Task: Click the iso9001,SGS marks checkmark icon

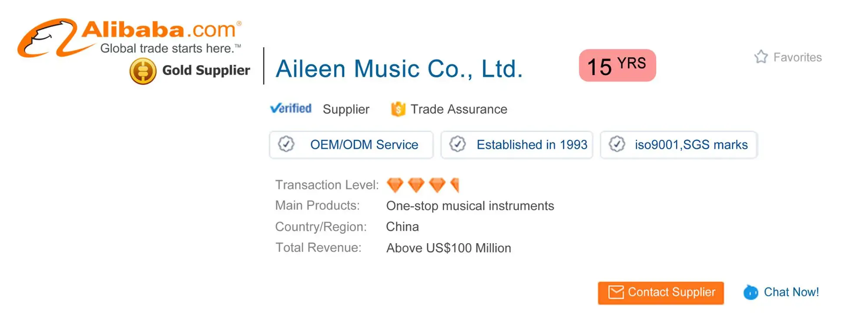Action: 617,144
